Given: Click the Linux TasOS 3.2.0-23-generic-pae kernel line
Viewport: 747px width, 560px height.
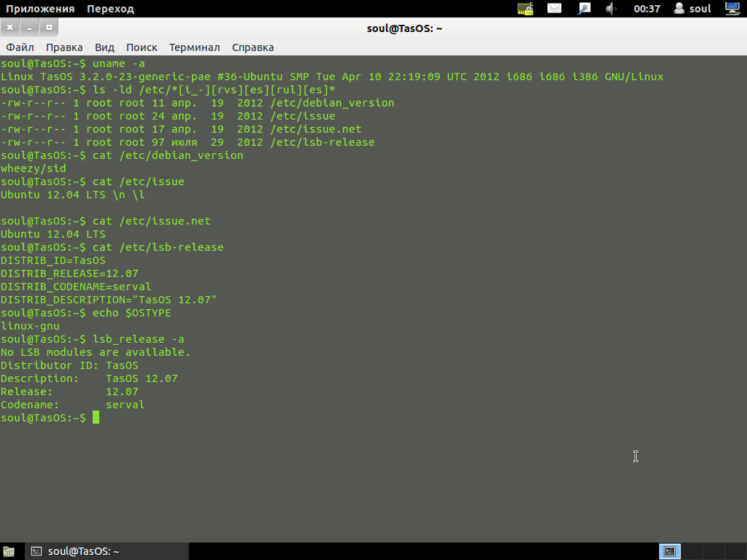Looking at the screenshot, I should pos(332,77).
